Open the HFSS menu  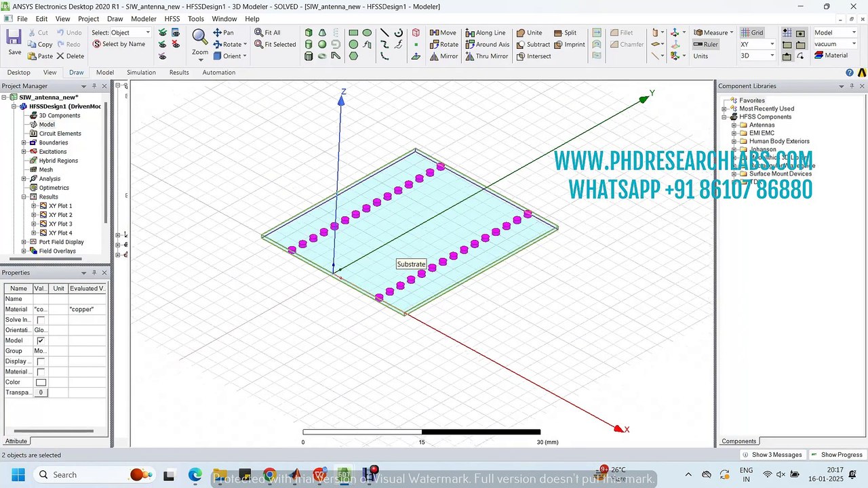pos(172,19)
